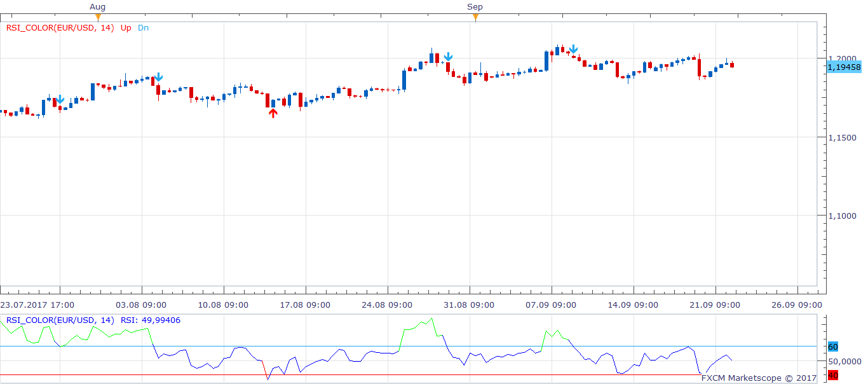Click the 07.09 09:00 date label
The image size is (868, 384).
[552, 305]
